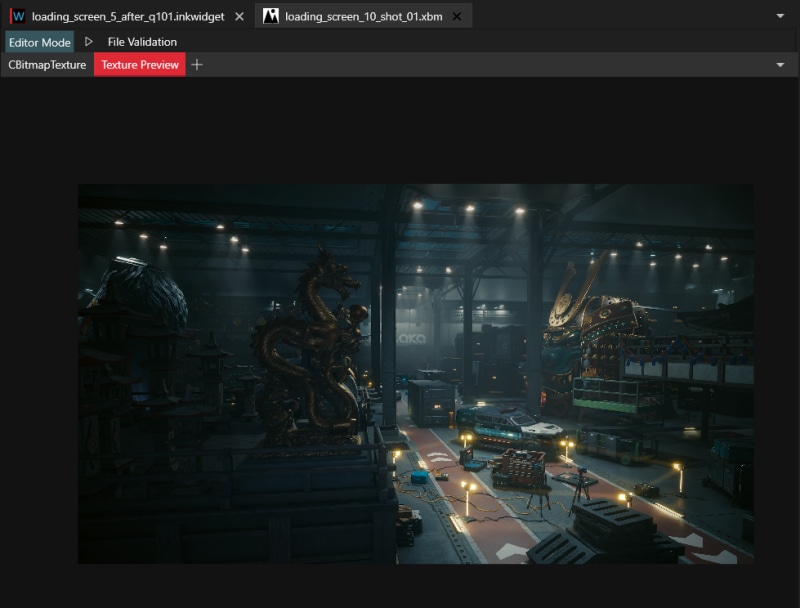Click the inkwidget file type icon
800x608 pixels.
pyautogui.click(x=18, y=16)
